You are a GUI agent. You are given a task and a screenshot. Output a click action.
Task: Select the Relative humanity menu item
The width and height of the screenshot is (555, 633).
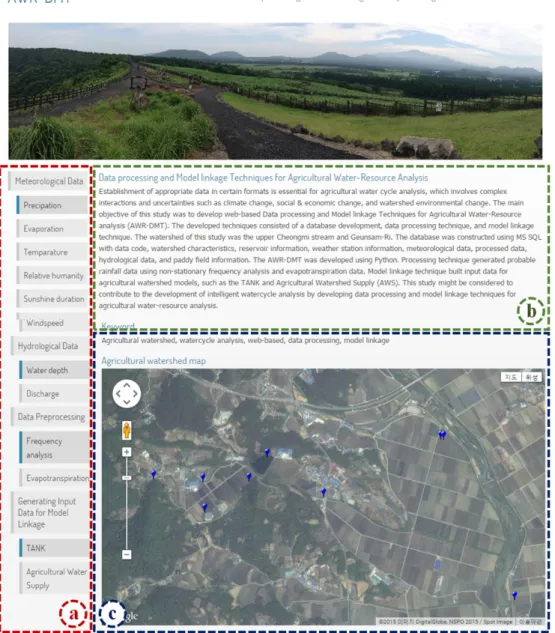pos(52,275)
